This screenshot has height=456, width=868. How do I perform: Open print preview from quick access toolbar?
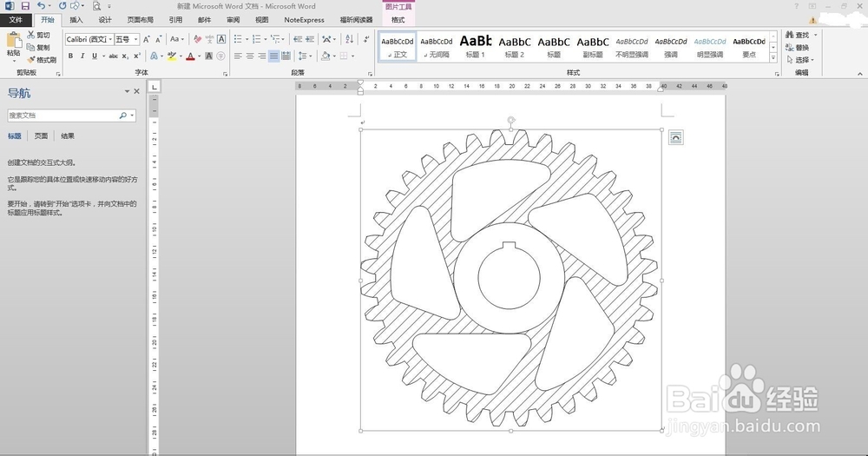click(97, 6)
